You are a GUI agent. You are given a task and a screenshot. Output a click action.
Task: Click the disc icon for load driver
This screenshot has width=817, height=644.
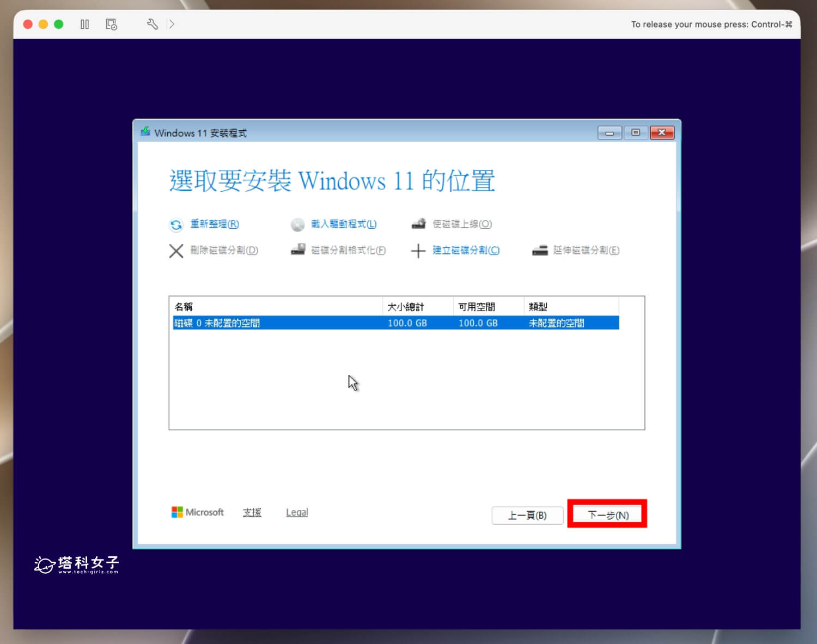[x=297, y=224]
